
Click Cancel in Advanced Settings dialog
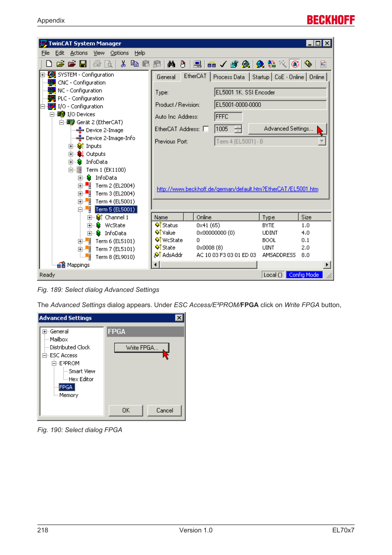click(x=165, y=410)
